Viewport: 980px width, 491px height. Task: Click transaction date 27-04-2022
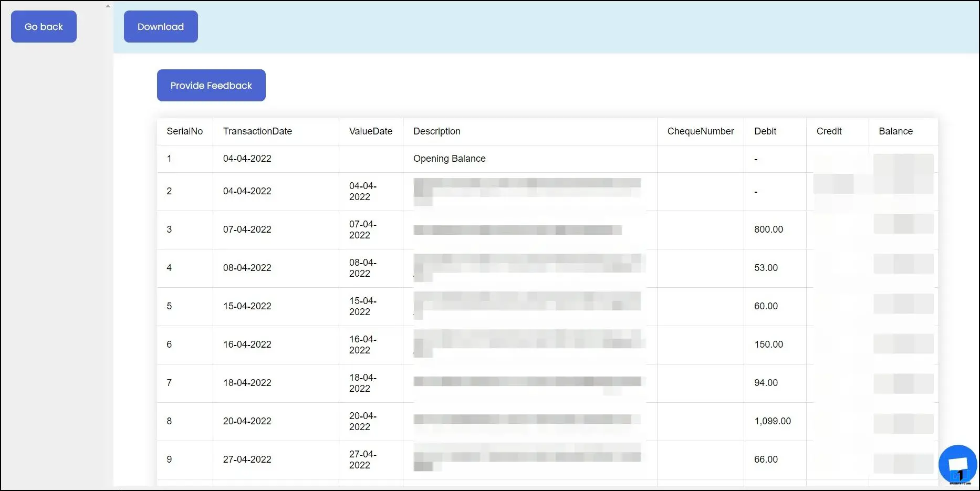pos(247,459)
